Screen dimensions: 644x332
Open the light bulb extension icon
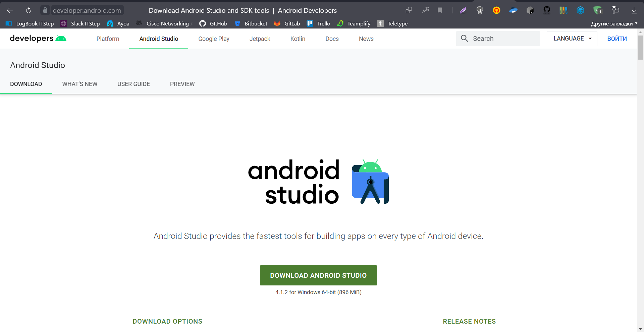[480, 10]
